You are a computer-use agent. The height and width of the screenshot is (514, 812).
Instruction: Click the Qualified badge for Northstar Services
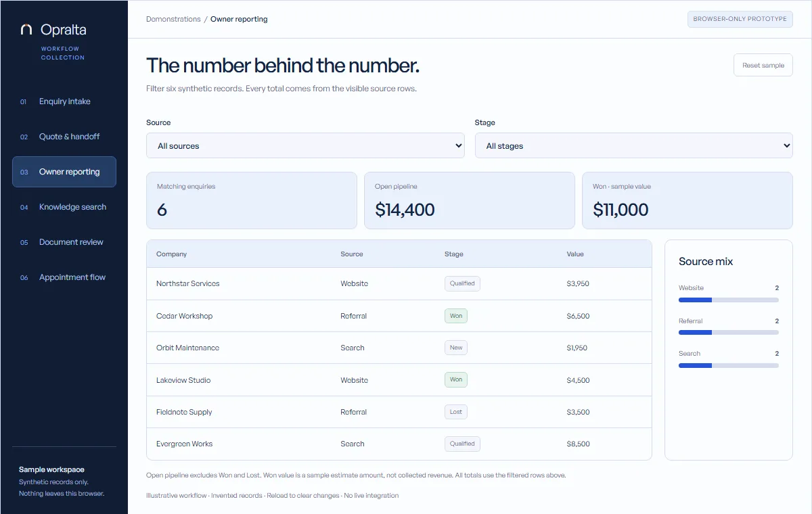(x=462, y=283)
